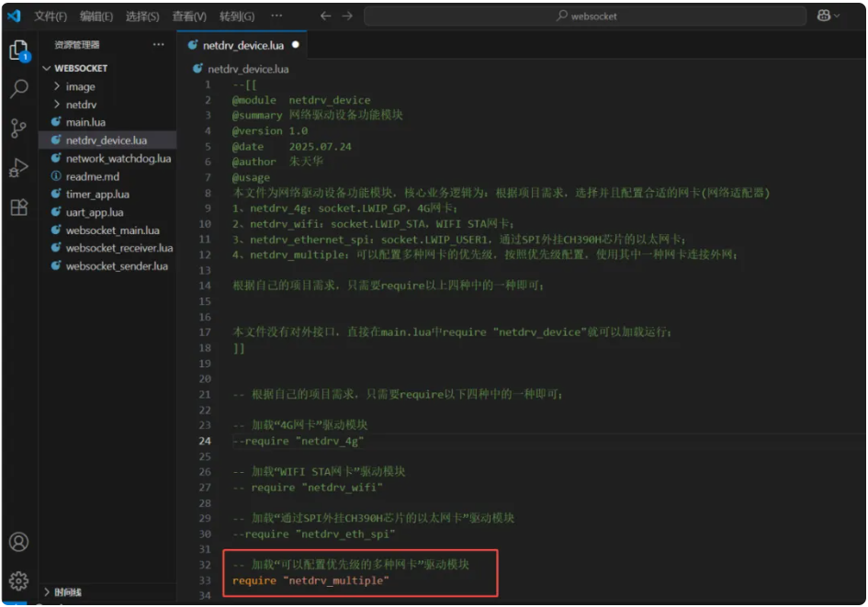868x607 pixels.
Task: Click the 资源管理器 panel title
Action: pyautogui.click(x=77, y=45)
